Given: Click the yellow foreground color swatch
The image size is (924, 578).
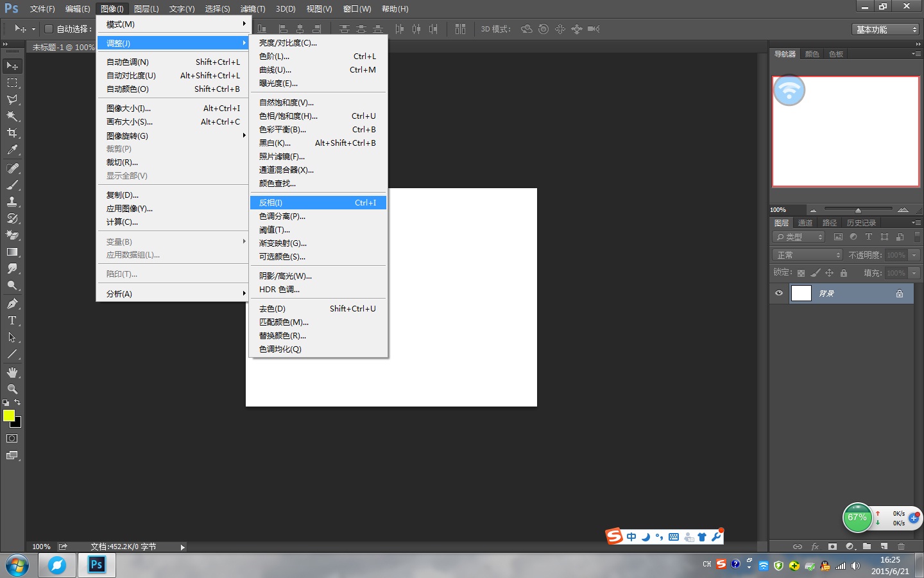Looking at the screenshot, I should click(8, 414).
